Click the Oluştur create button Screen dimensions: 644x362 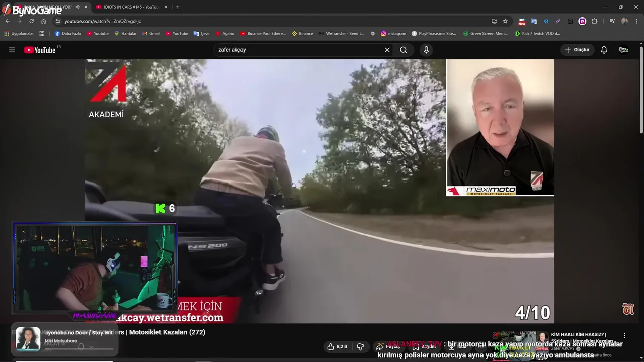(x=577, y=50)
